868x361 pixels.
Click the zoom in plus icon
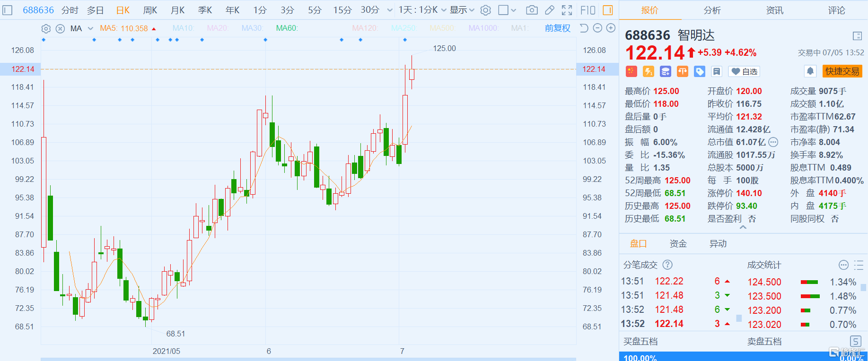(611, 28)
